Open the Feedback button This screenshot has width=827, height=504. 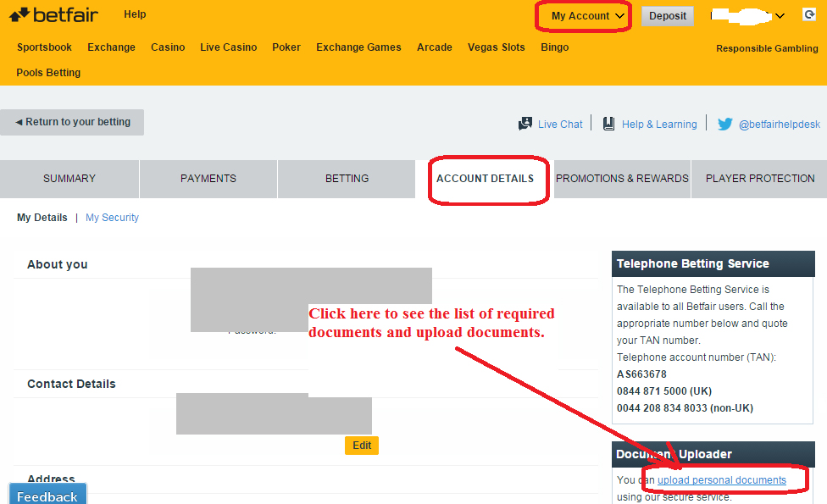(47, 494)
